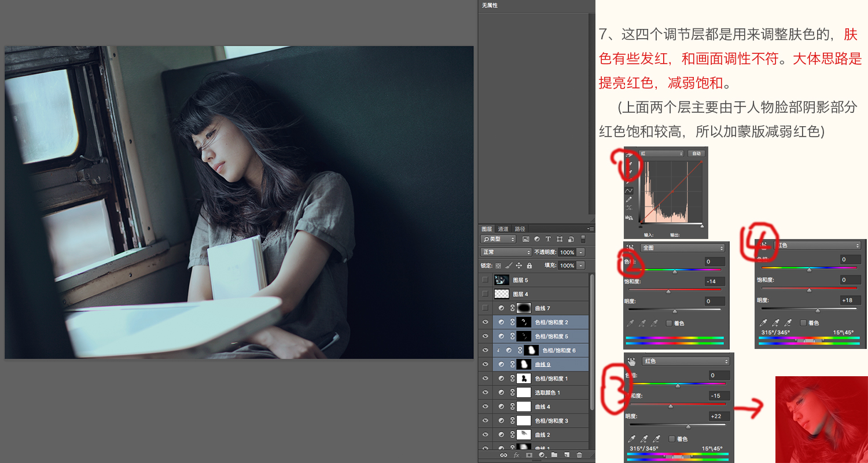Click the link layers chain icon

point(503,455)
